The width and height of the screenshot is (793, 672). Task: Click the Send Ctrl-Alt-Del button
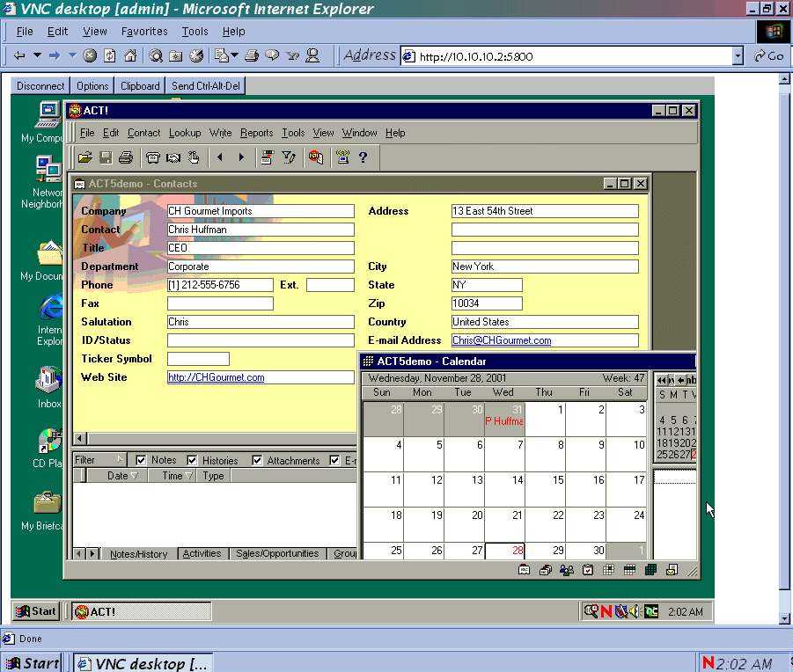(206, 86)
